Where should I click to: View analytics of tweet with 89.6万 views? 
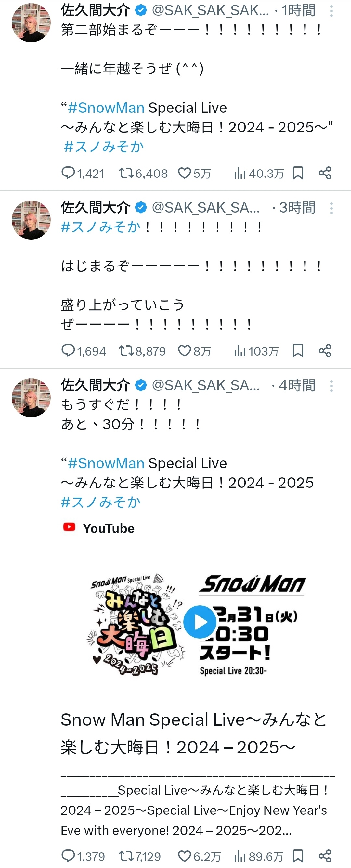coord(259,856)
